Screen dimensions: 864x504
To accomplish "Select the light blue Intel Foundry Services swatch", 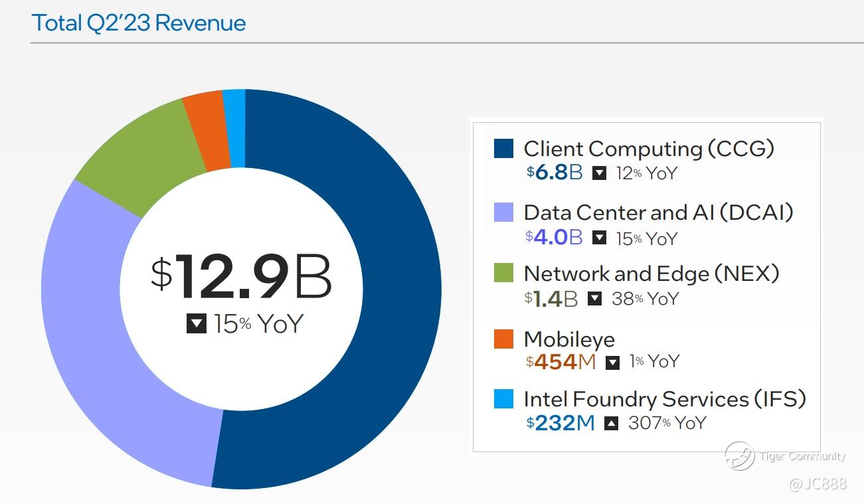I will tap(503, 399).
